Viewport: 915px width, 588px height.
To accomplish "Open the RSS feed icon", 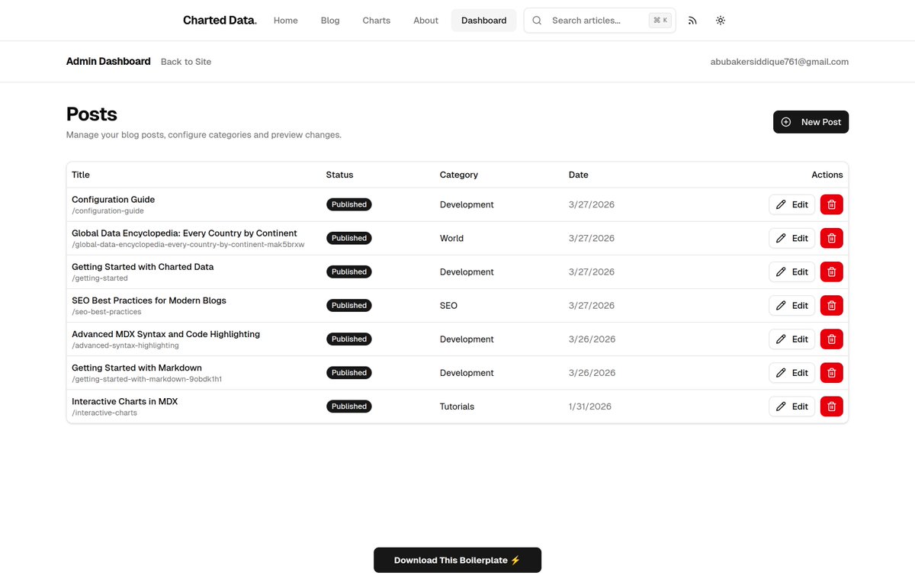I will tap(692, 21).
